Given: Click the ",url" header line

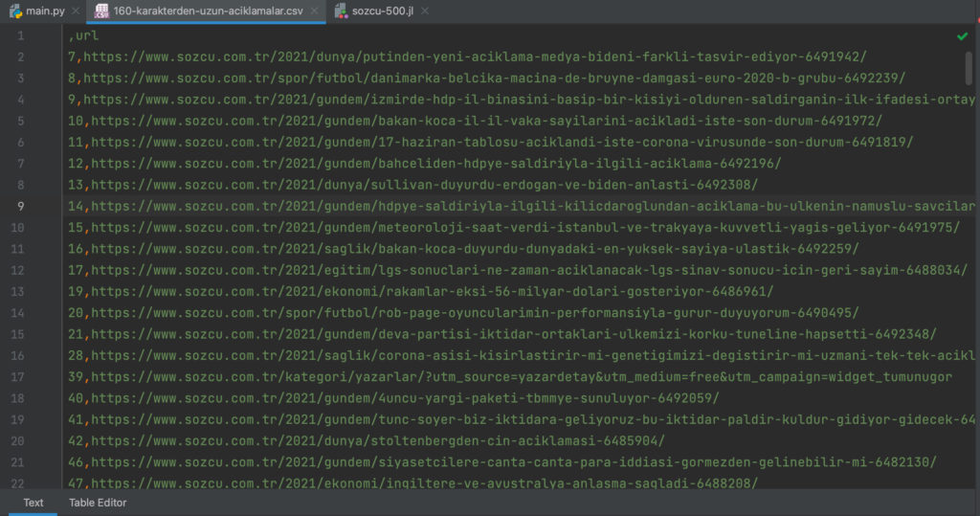Looking at the screenshot, I should [x=84, y=35].
